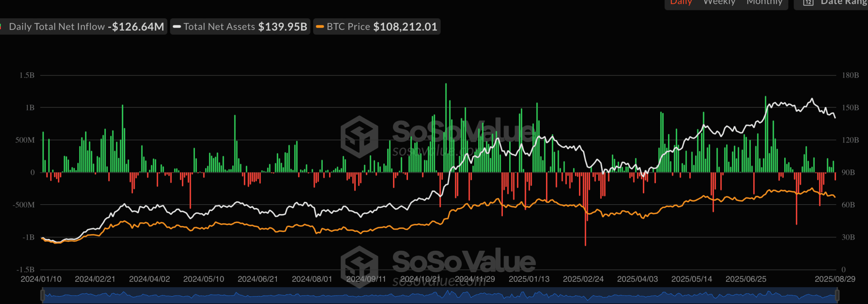Click the 180B right axis label
This screenshot has height=304, width=868.
pos(850,75)
